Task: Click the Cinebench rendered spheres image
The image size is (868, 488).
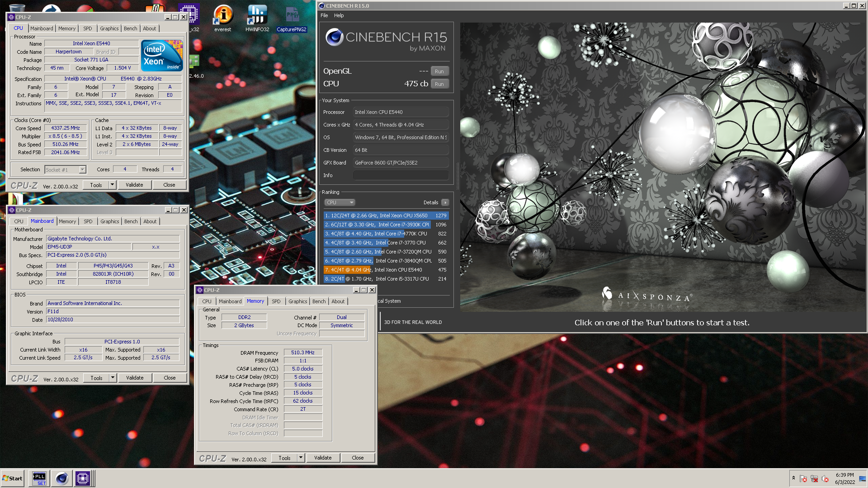Action: tap(663, 167)
